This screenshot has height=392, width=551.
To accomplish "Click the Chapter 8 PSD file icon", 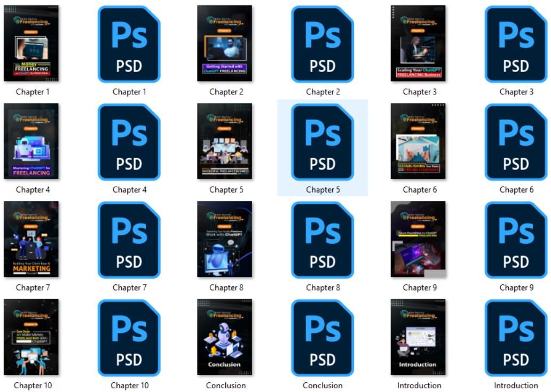I will pyautogui.click(x=322, y=239).
